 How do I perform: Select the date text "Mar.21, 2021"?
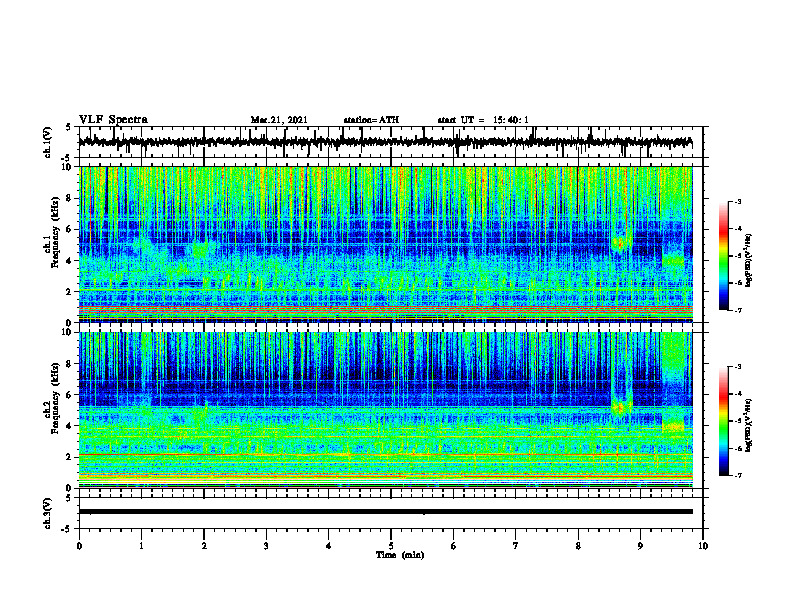pyautogui.click(x=279, y=120)
